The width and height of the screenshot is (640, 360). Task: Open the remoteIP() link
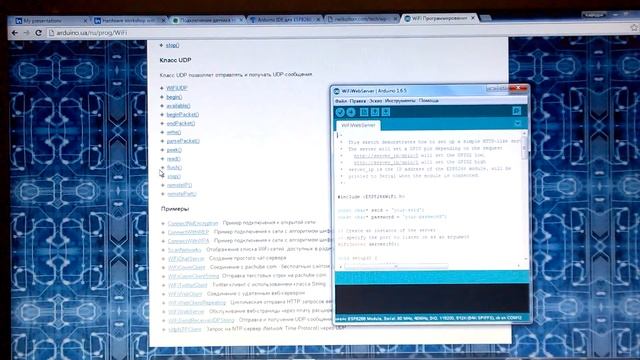pos(179,185)
